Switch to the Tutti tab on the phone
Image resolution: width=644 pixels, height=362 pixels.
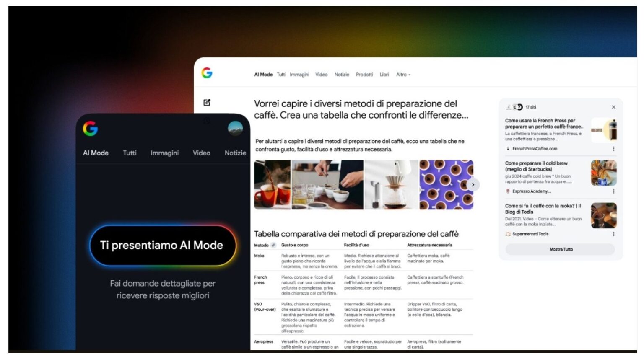[130, 153]
